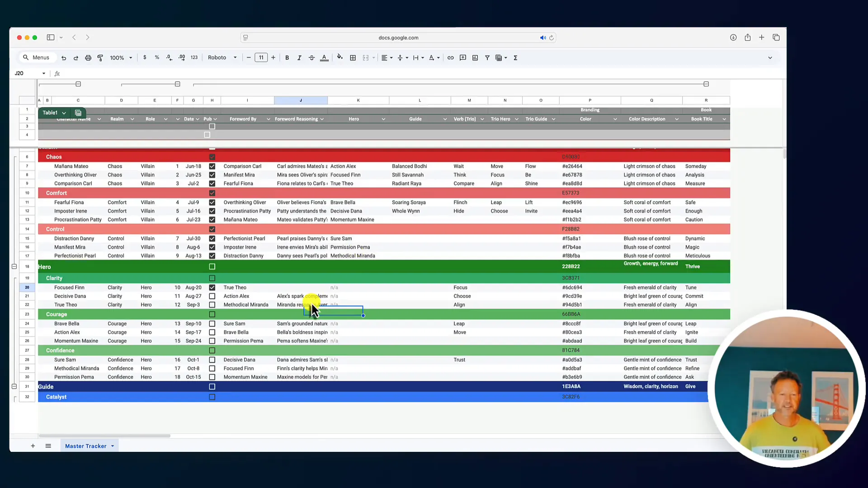Expand the Realm column filter dropdown

tap(132, 119)
